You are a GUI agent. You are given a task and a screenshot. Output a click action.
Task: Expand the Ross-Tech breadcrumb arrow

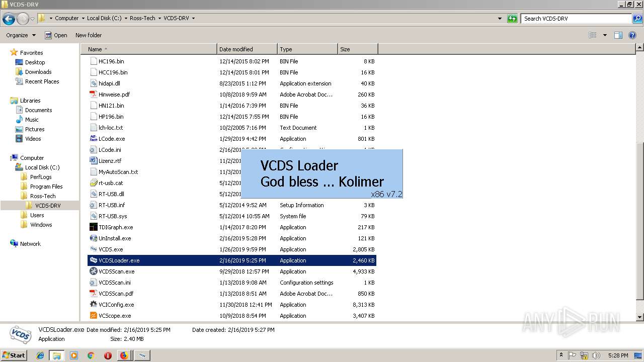(159, 18)
